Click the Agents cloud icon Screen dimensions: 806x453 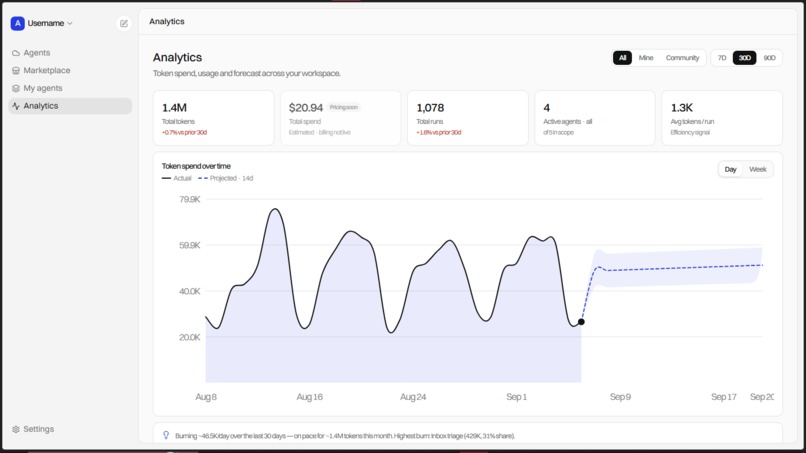[16, 53]
